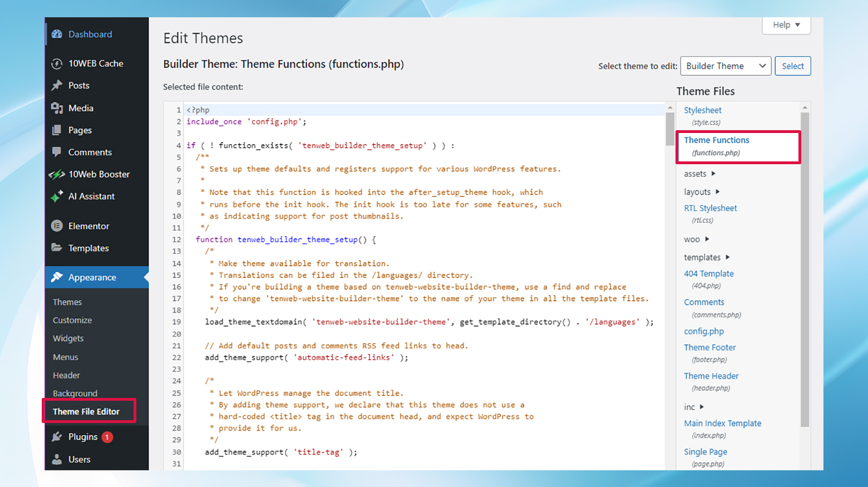Switch to the Customize menu item

click(72, 320)
